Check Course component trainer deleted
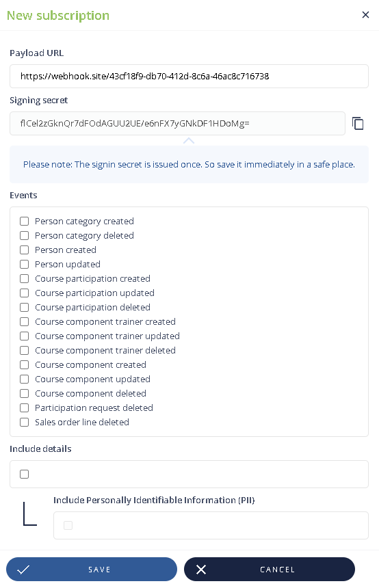 coord(25,350)
